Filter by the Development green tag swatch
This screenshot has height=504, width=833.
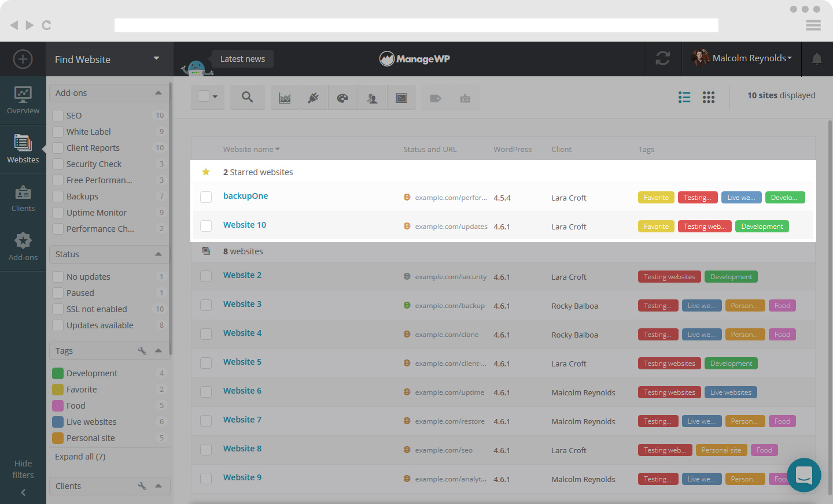(x=58, y=373)
